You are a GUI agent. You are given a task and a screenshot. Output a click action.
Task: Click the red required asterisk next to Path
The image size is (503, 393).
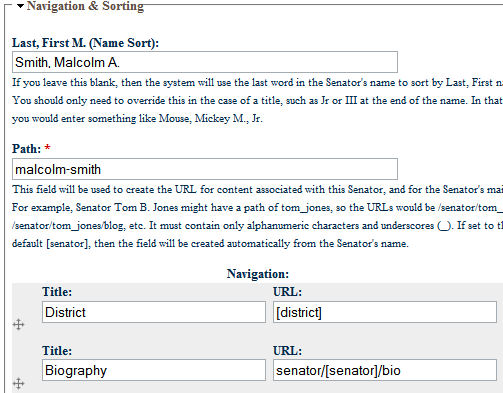(x=47, y=147)
